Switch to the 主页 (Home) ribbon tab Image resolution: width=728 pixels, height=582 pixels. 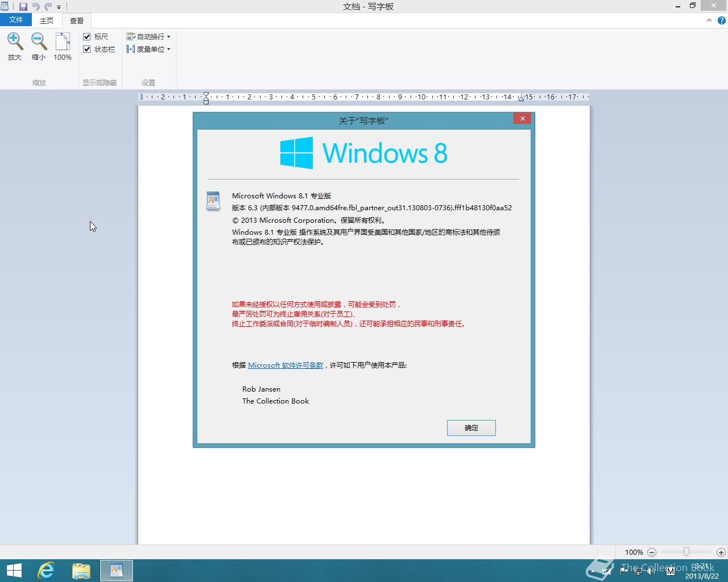point(47,20)
